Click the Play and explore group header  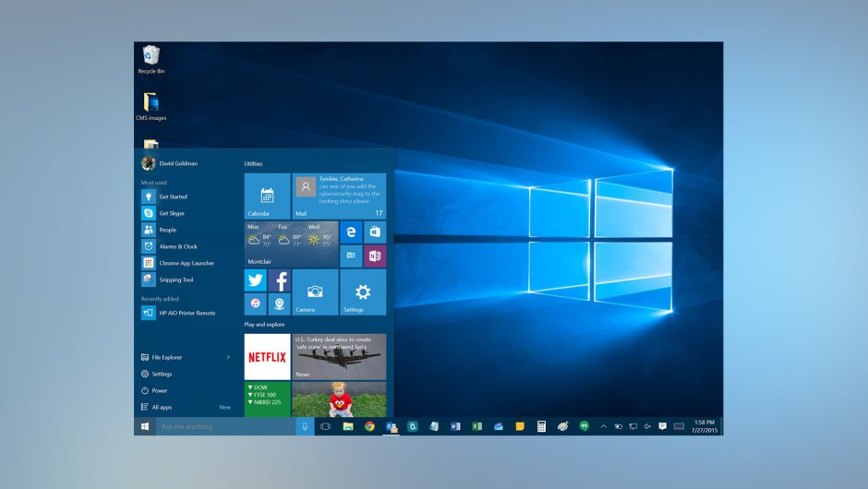point(265,325)
